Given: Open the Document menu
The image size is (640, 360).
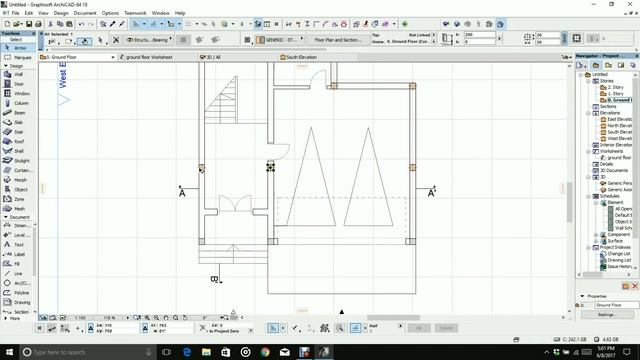Looking at the screenshot, I should pyautogui.click(x=85, y=13).
